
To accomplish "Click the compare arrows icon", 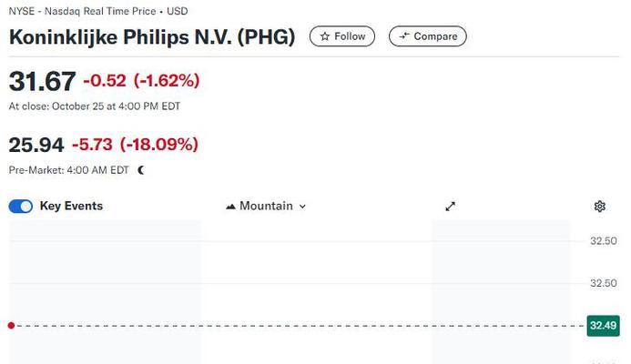I will point(404,36).
